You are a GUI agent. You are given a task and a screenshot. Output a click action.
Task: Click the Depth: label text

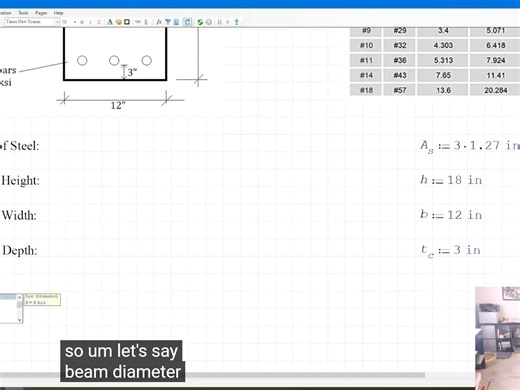coord(20,251)
